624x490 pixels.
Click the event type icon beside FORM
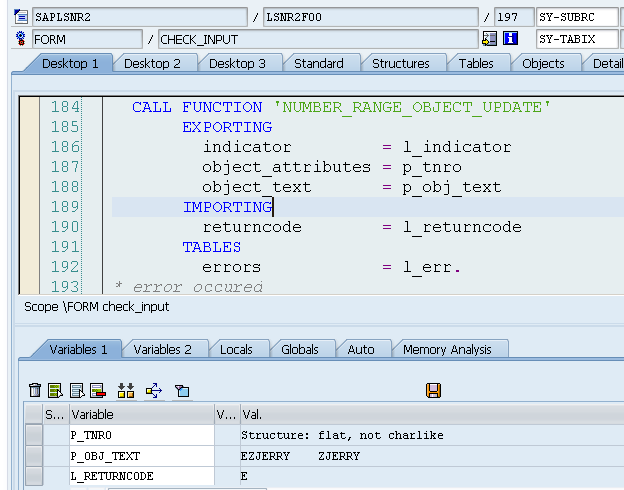pos(21,39)
